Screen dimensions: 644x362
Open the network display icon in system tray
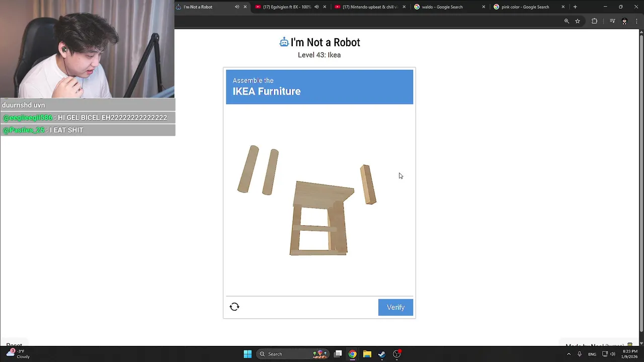click(605, 354)
